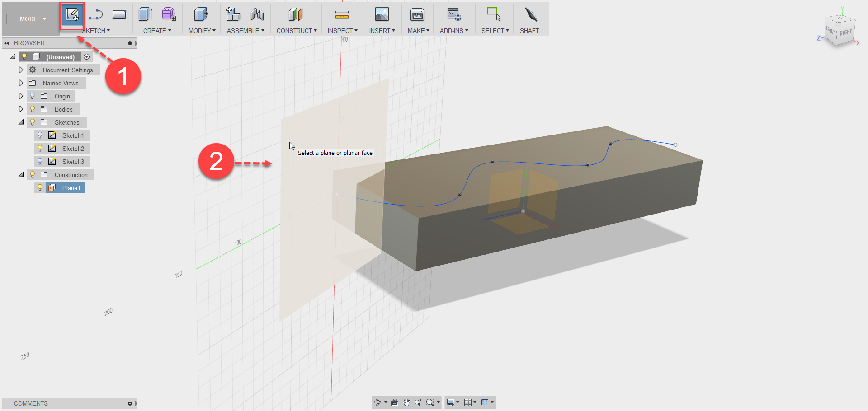This screenshot has height=411, width=868.
Task: Click FRONT face on the ViewCube
Action: click(830, 31)
